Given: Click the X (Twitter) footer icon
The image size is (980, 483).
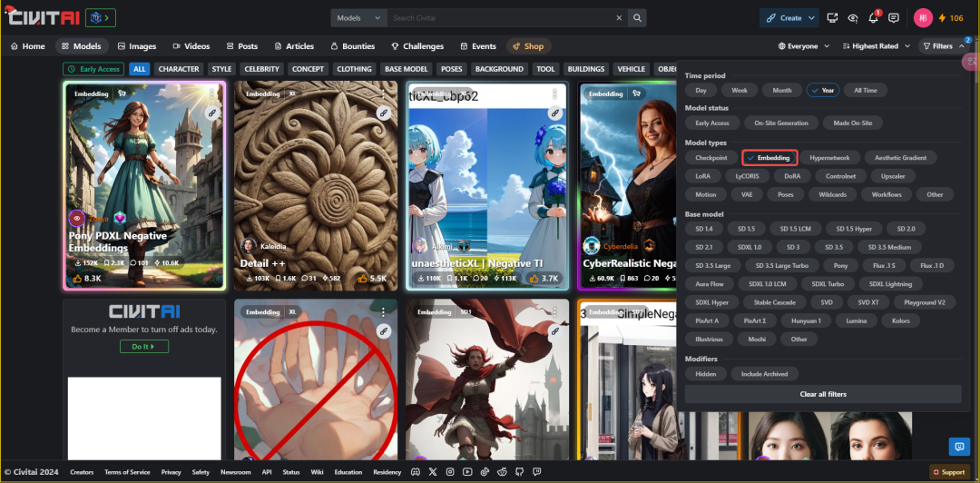Looking at the screenshot, I should 433,472.
